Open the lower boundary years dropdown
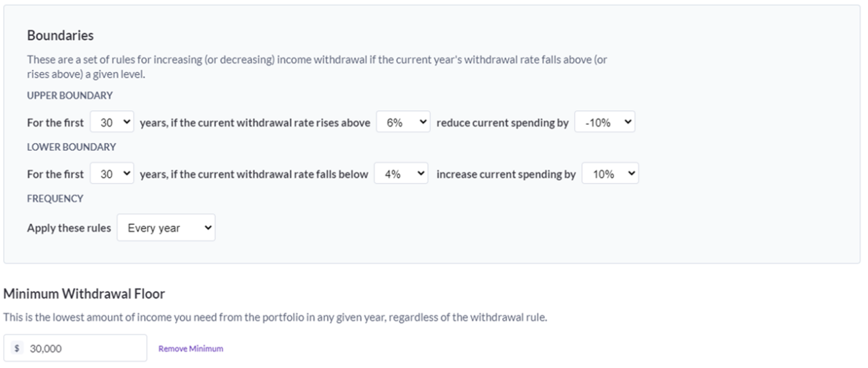This screenshot has height=368, width=868. pos(112,174)
